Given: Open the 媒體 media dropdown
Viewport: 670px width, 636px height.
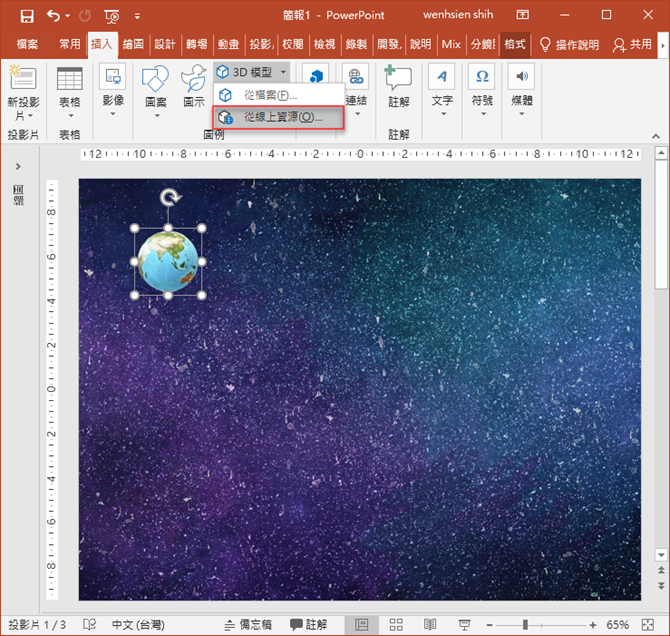Looking at the screenshot, I should point(522,90).
